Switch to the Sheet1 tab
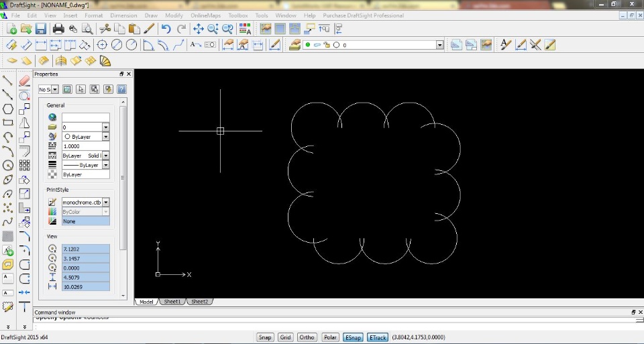This screenshot has width=644, height=344. (x=172, y=302)
